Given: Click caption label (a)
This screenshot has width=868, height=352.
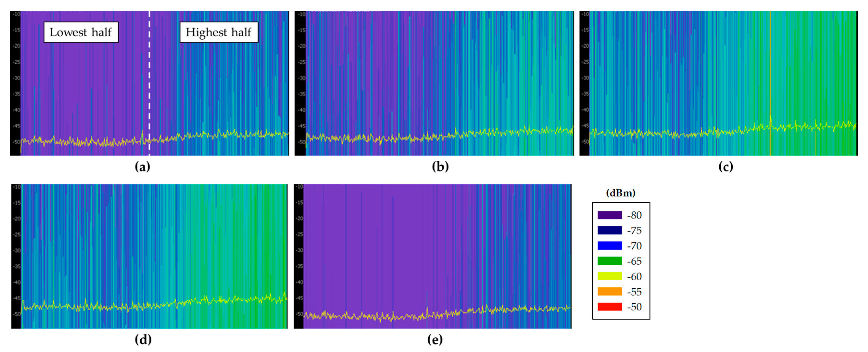Looking at the screenshot, I should point(142,167).
